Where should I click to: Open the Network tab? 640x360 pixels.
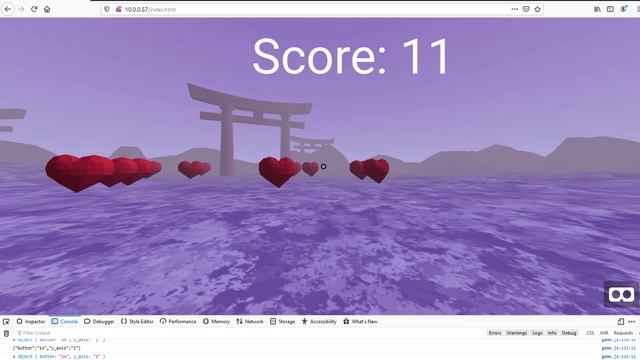pos(250,322)
